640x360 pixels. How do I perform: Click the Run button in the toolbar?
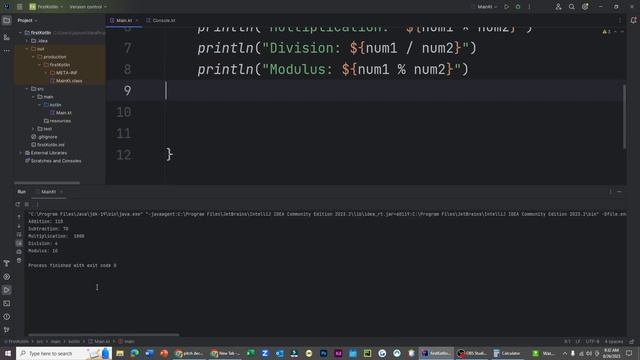click(x=507, y=7)
